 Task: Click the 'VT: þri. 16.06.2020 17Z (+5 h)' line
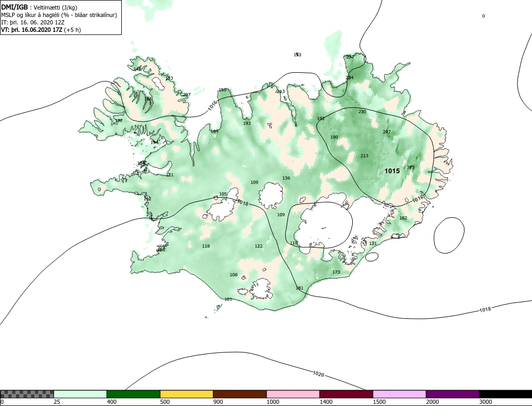[41, 30]
